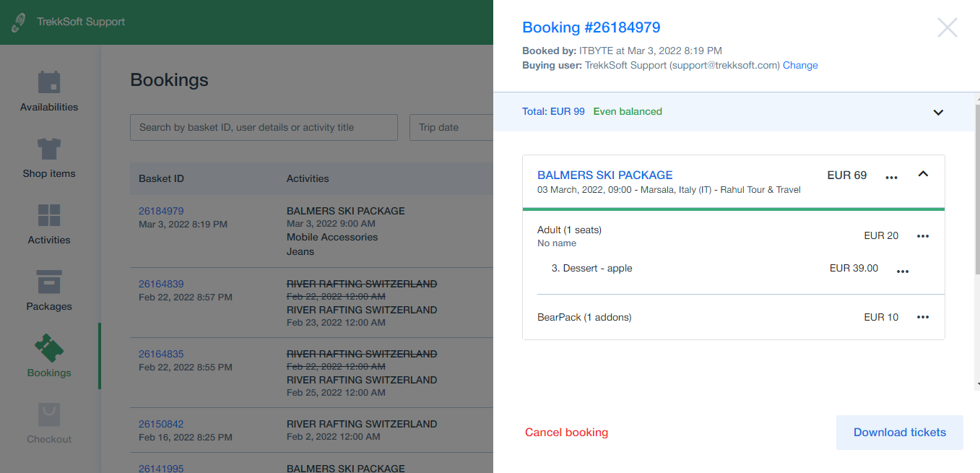Click the Adult (1 seats) row label
This screenshot has width=980, height=473.
(569, 230)
